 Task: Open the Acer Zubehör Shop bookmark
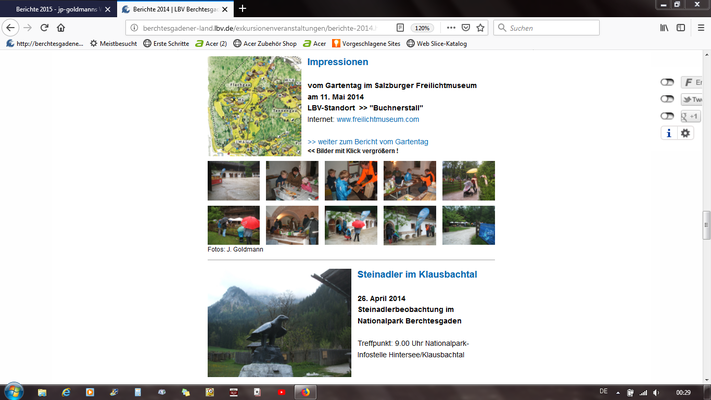[265, 44]
